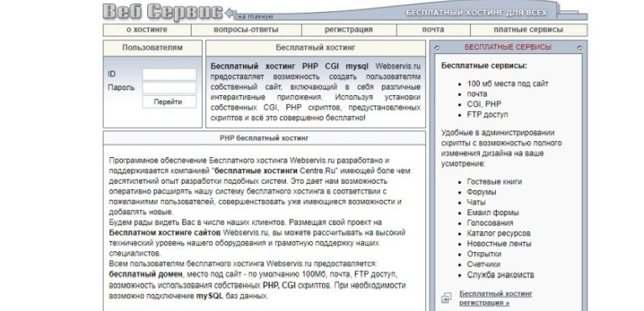
Task: Click the БЕСПЛАТНЫЕ СЕРВИСЫ panel header
Action: [x=508, y=48]
